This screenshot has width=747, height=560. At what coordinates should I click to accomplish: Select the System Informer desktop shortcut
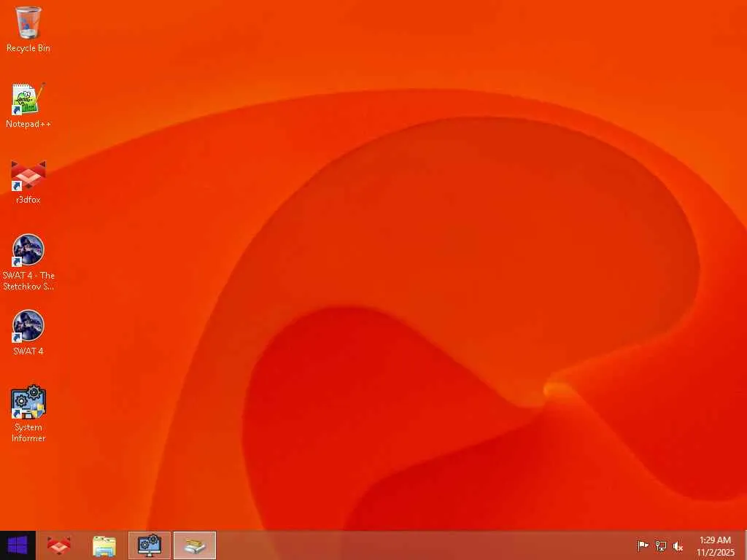click(28, 414)
